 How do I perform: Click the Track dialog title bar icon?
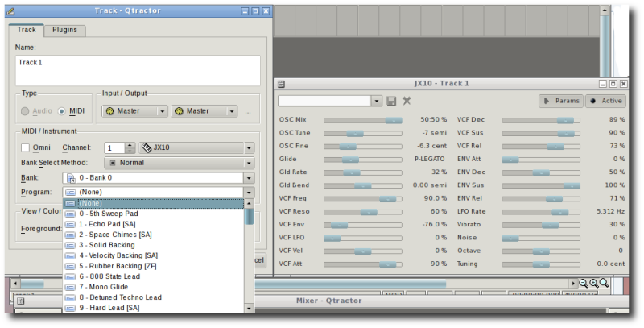pyautogui.click(x=10, y=11)
